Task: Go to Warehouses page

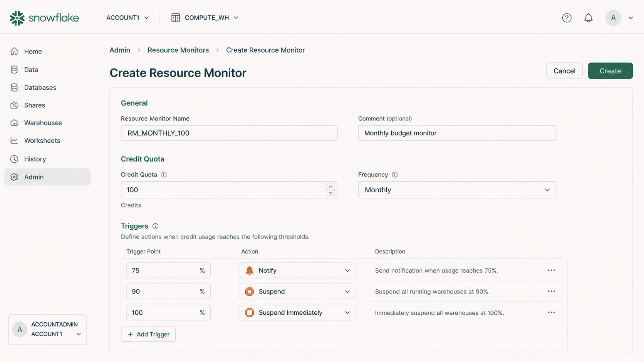Action: [x=47, y=123]
